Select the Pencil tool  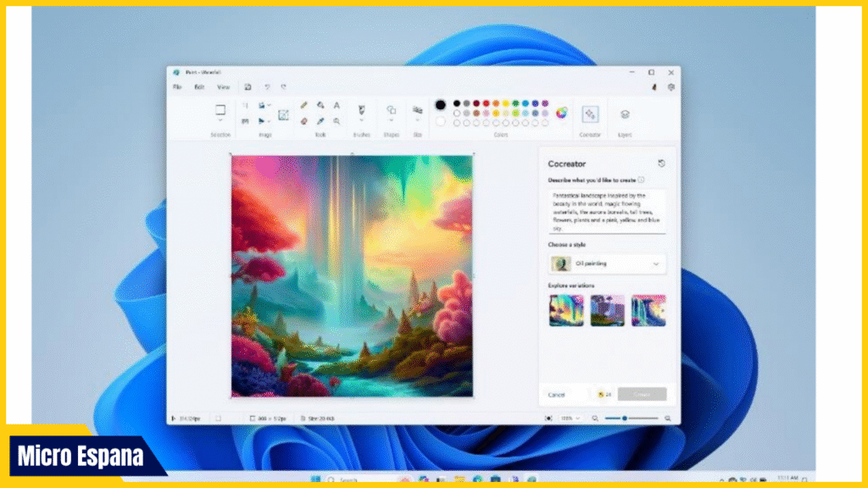tap(303, 106)
